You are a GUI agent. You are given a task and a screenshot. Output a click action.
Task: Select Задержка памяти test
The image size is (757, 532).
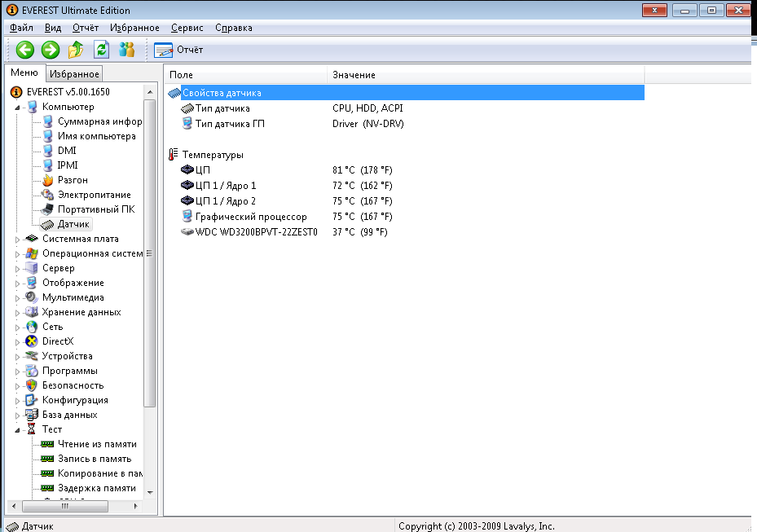click(96, 488)
